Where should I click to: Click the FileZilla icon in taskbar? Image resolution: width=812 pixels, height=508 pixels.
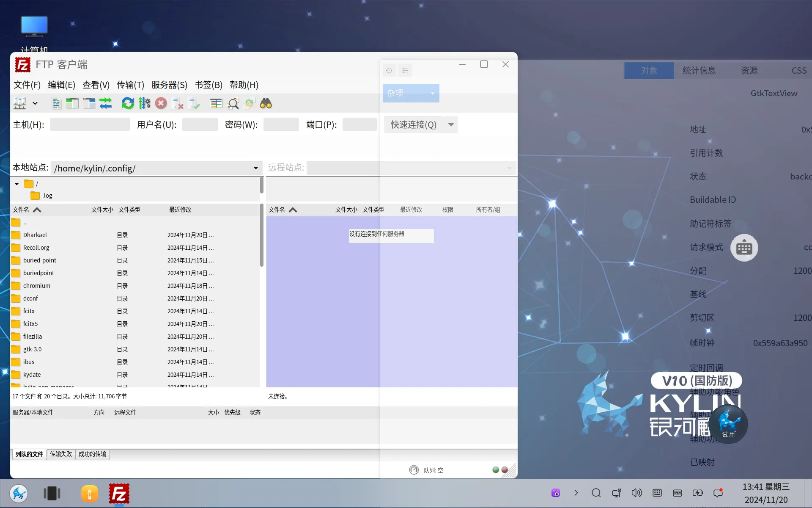coord(119,494)
